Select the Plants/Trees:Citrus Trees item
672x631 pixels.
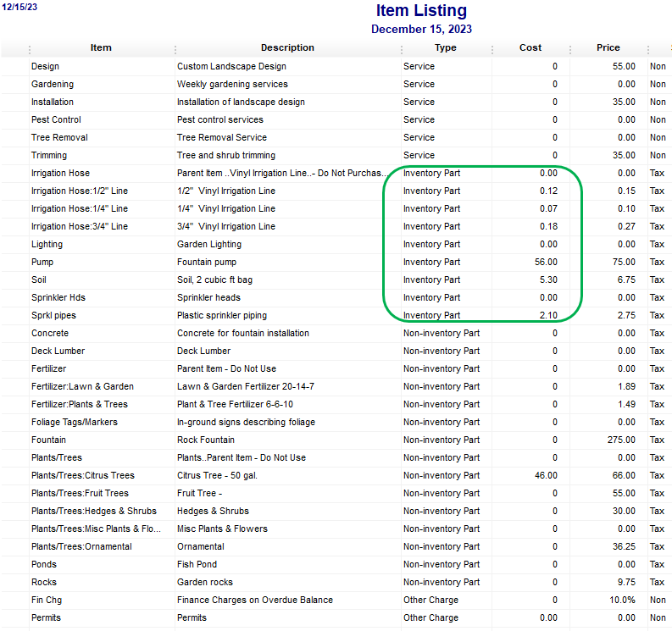[83, 475]
